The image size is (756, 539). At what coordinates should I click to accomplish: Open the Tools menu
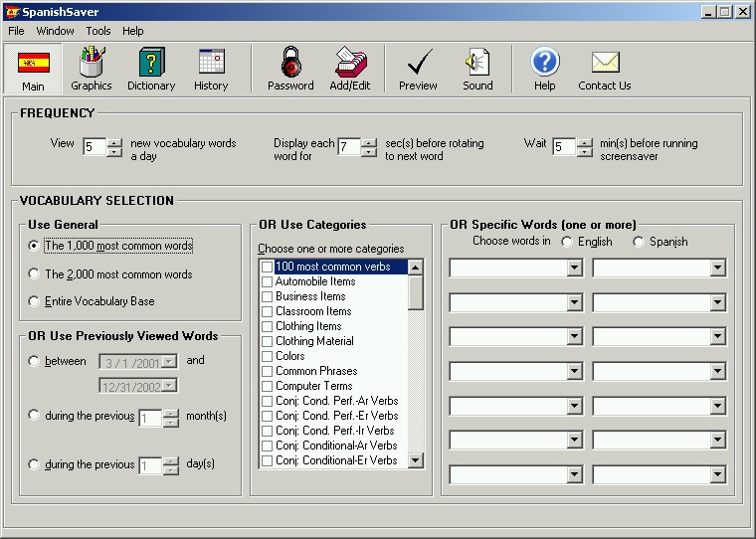point(98,31)
